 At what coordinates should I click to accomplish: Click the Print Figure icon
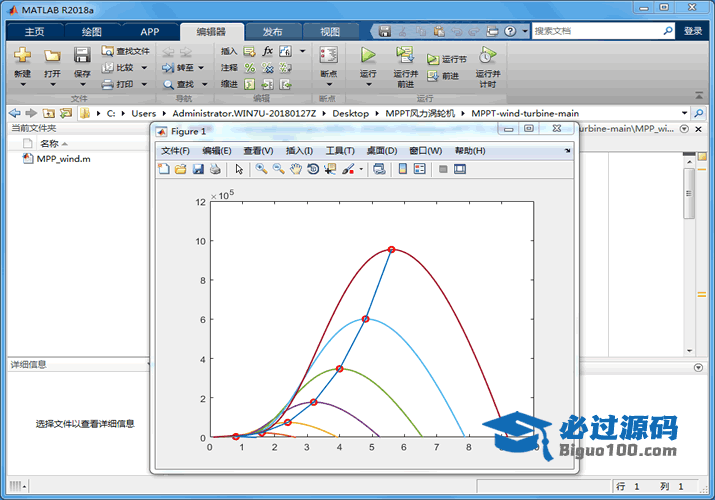(215, 169)
